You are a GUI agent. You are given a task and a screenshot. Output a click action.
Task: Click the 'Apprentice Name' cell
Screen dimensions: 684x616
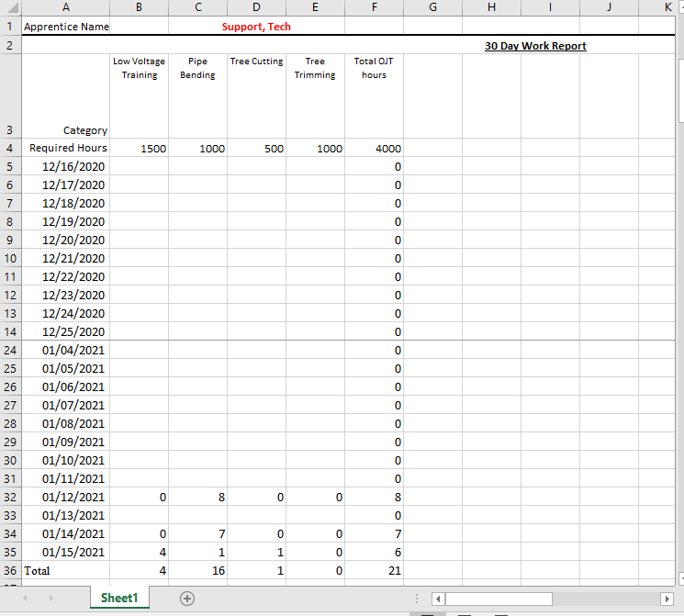coord(66,27)
